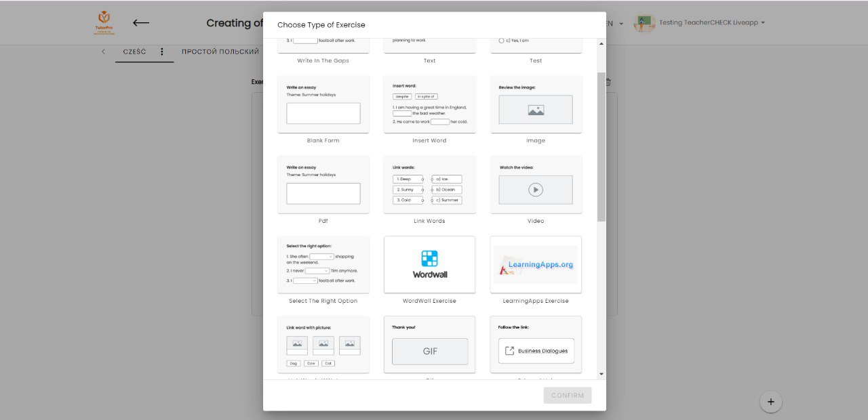Open the TutorPro logo home link
The width and height of the screenshot is (868, 420).
tap(104, 23)
